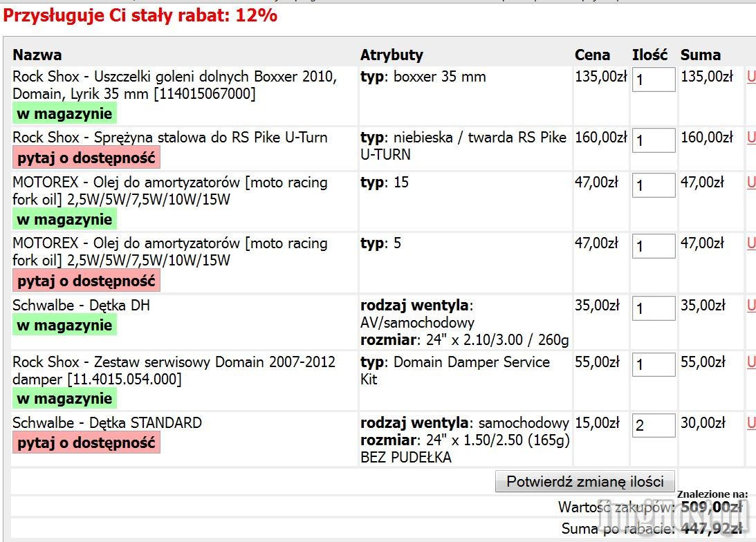Viewport: 756px width, 542px height.
Task: Click 'w magazynie' badge under Dętka DH
Action: 64,326
